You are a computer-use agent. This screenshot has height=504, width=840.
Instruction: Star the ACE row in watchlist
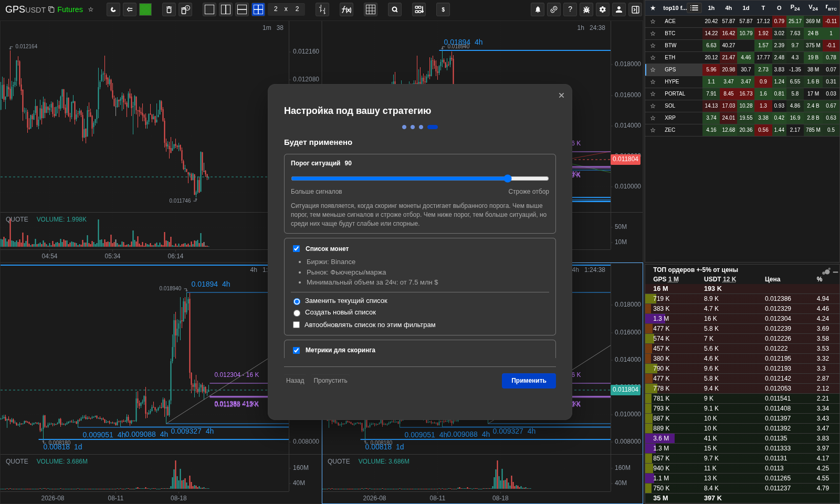(653, 22)
